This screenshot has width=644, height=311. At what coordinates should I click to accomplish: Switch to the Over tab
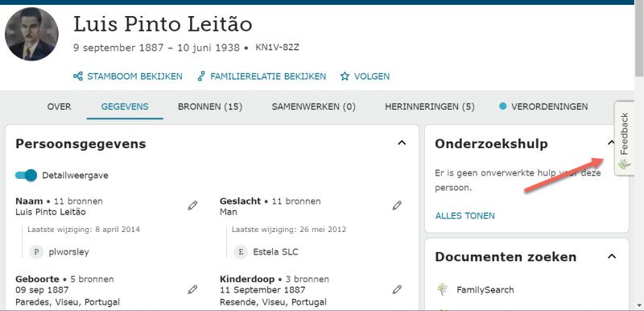59,107
